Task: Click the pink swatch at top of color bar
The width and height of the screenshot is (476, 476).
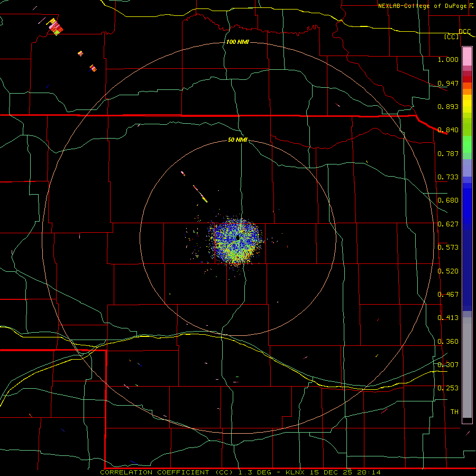Action: tap(467, 57)
